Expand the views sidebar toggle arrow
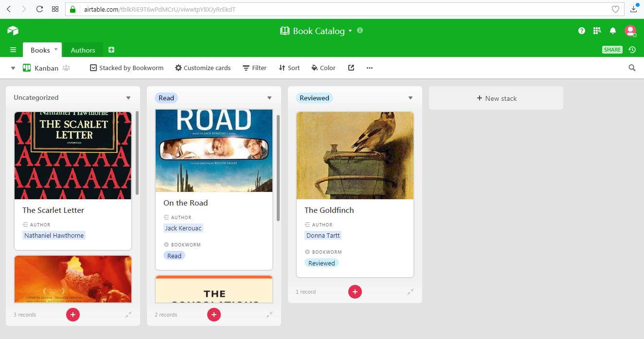The height and width of the screenshot is (339, 644). tap(13, 68)
